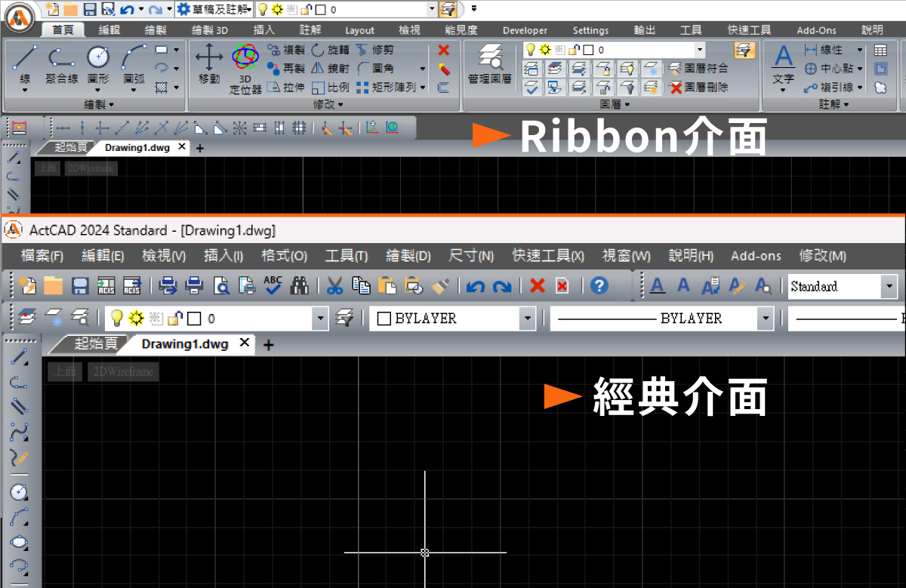
Task: Select the 修剪 trim tool
Action: pyautogui.click(x=374, y=50)
